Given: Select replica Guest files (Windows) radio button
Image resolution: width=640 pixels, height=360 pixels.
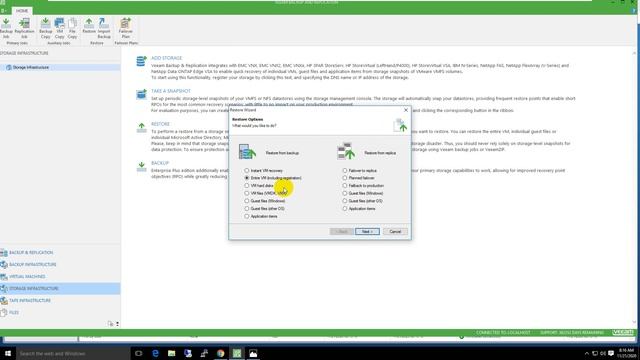Looking at the screenshot, I should (345, 193).
